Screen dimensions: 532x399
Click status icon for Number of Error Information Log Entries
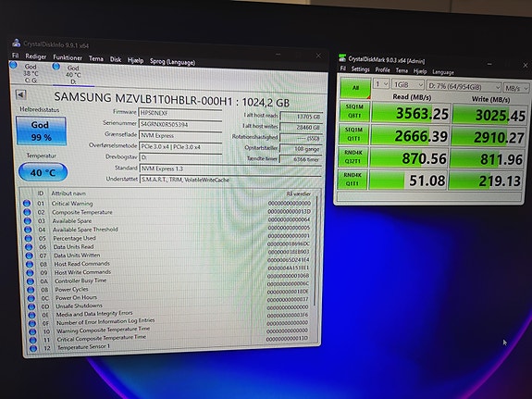click(32, 323)
